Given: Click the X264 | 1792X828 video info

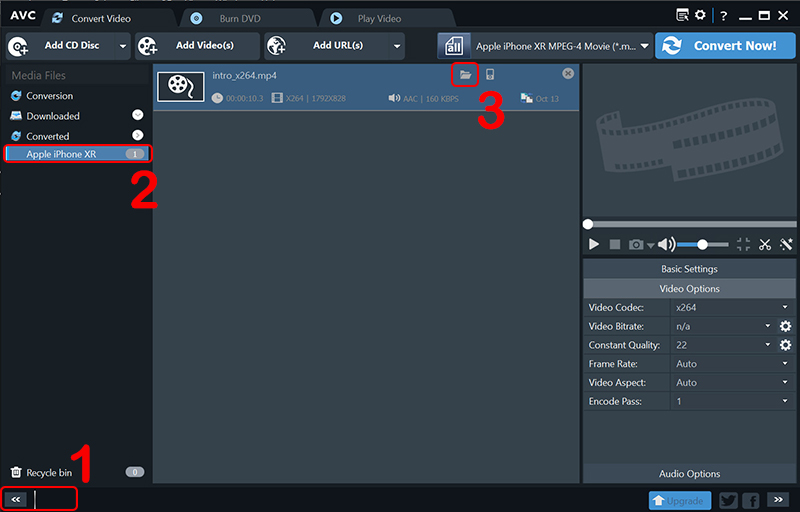Looking at the screenshot, I should point(315,98).
